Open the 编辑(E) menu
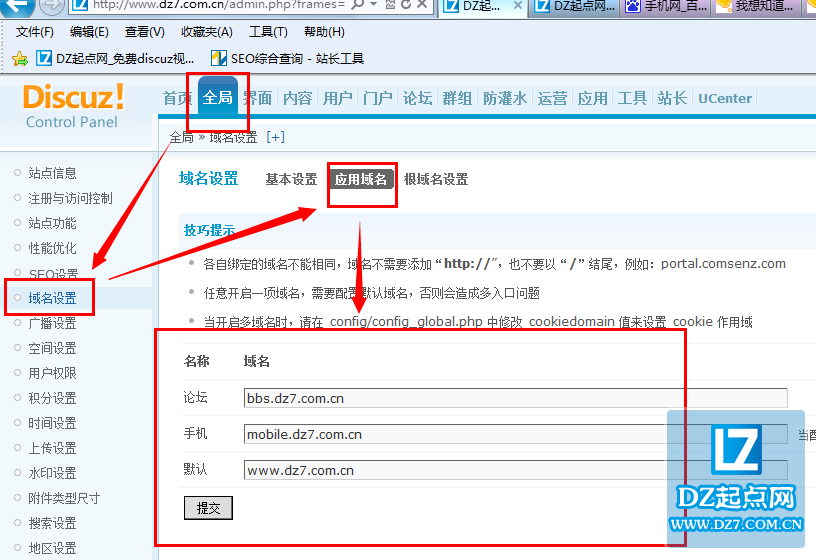The height and width of the screenshot is (560, 816). point(89,32)
